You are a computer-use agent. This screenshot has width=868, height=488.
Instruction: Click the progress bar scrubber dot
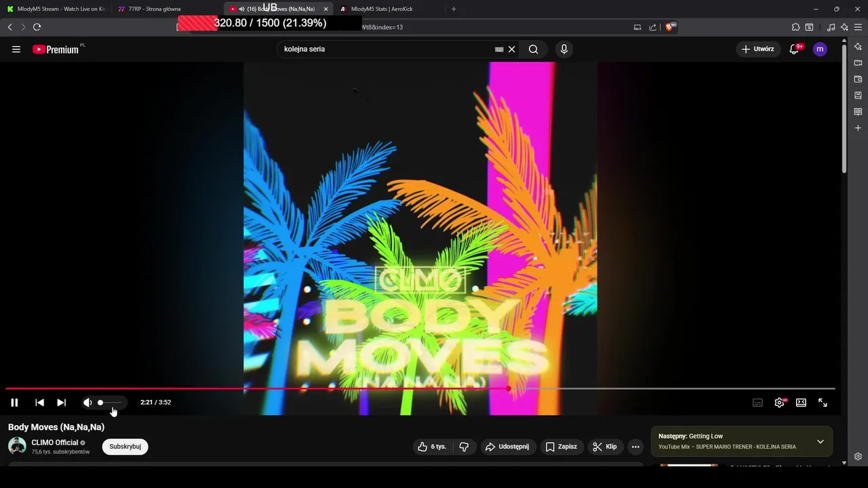pos(509,389)
